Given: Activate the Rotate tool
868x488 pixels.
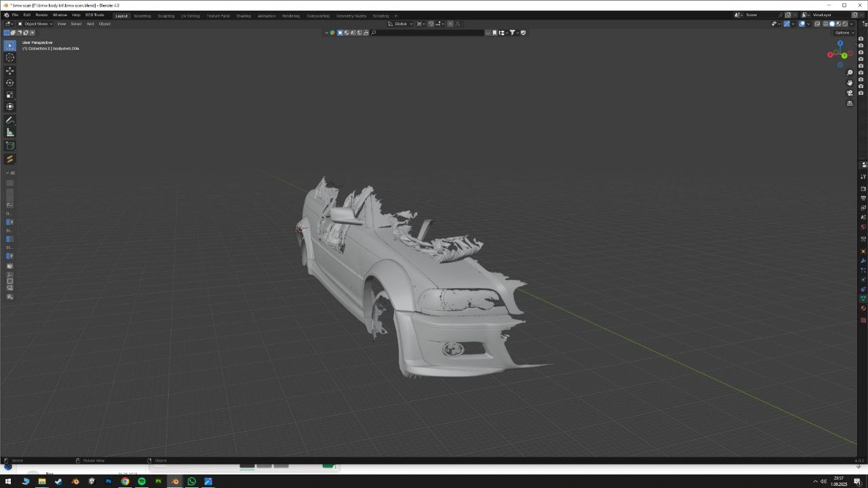Looking at the screenshot, I should point(9,83).
